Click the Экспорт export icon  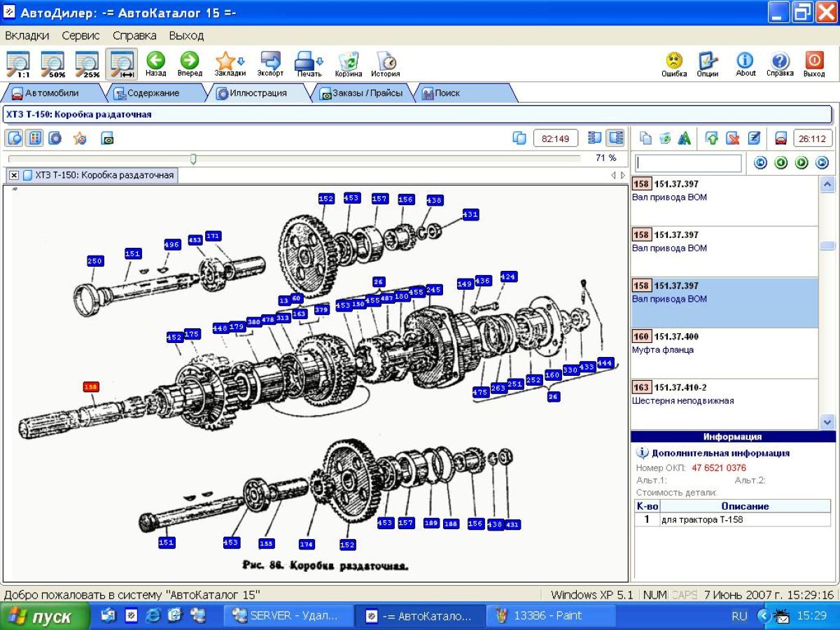click(x=270, y=63)
